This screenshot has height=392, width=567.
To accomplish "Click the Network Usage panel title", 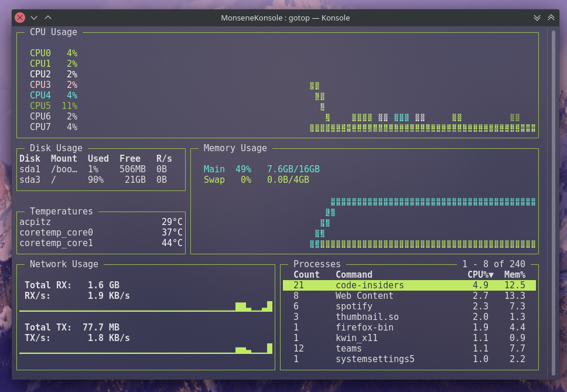I will coord(64,264).
